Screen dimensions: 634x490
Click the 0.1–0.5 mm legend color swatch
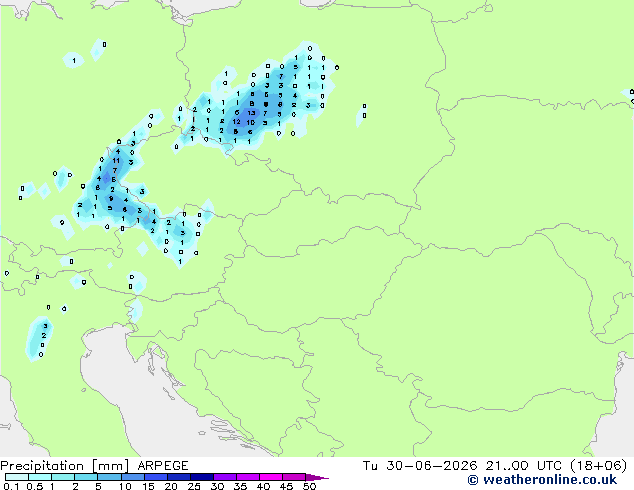click(x=17, y=477)
